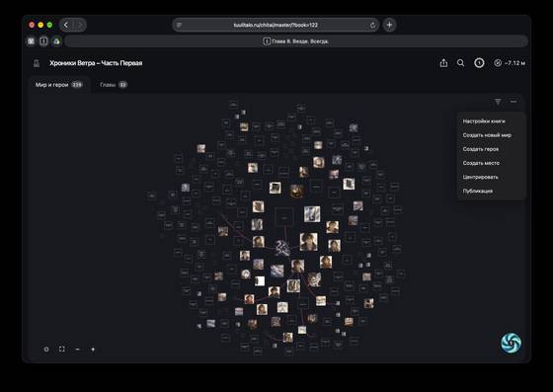Click the fullscreen icon at bottom
The height and width of the screenshot is (392, 553).
coord(61,349)
